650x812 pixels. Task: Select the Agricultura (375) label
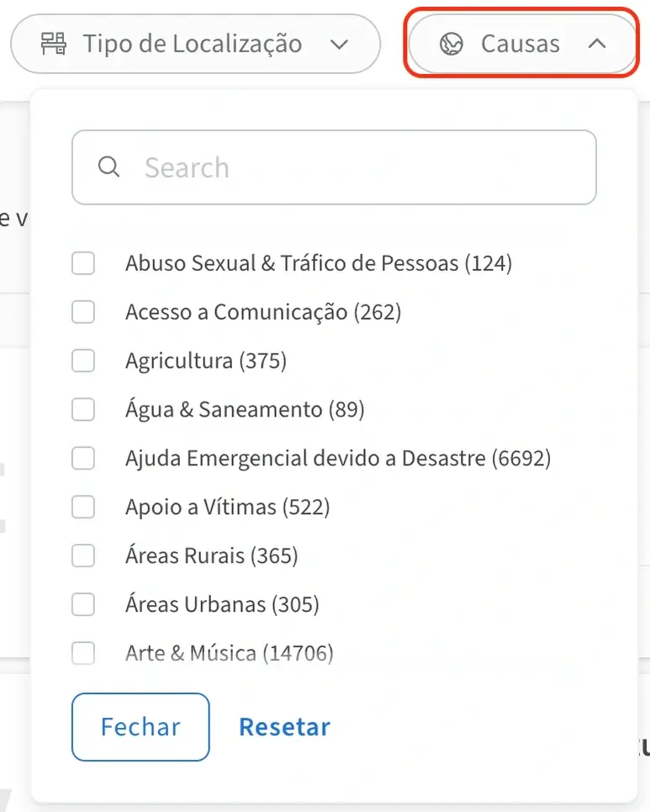(x=206, y=361)
